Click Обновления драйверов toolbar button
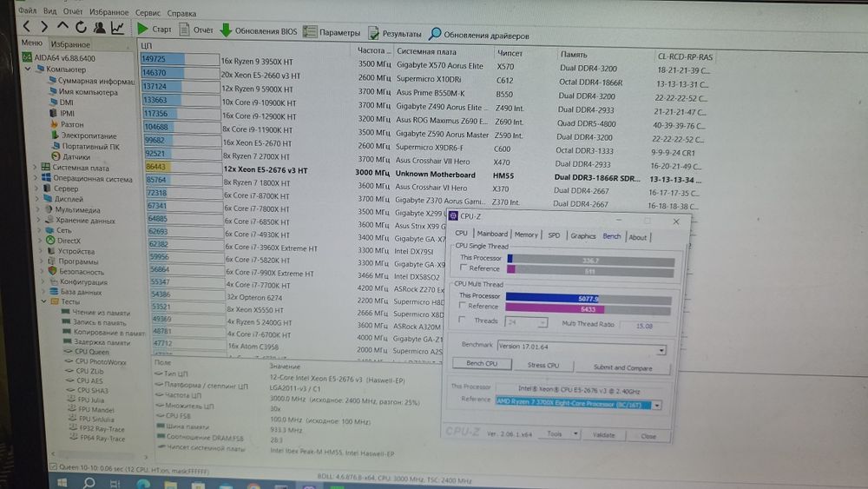868x489 pixels. click(479, 35)
